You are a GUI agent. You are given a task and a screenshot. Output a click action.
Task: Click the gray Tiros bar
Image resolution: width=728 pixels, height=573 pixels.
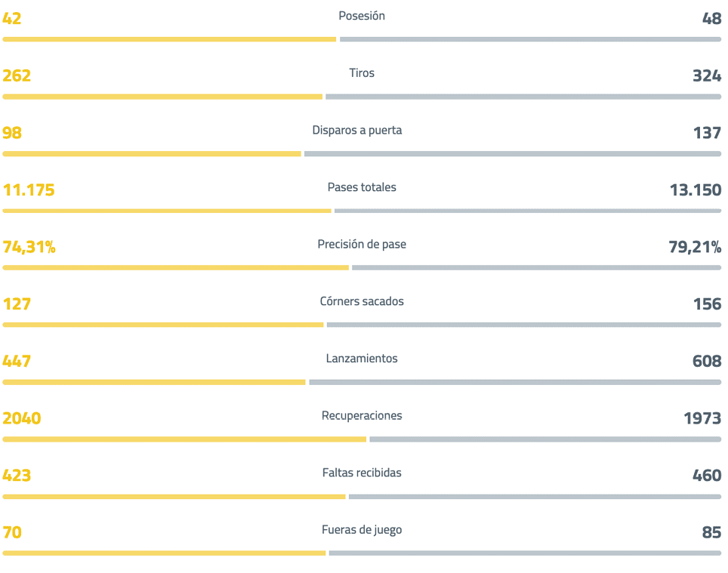[523, 97]
